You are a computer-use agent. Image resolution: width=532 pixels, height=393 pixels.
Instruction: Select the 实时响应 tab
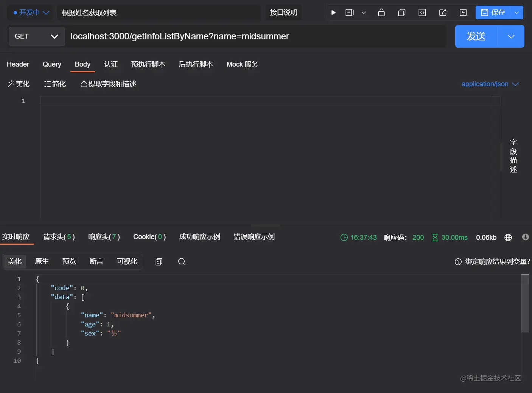click(x=16, y=237)
